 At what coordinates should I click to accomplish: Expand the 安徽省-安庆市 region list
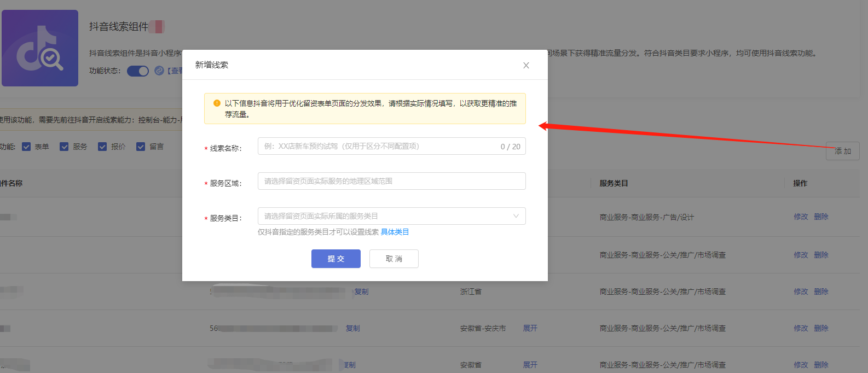[530, 328]
